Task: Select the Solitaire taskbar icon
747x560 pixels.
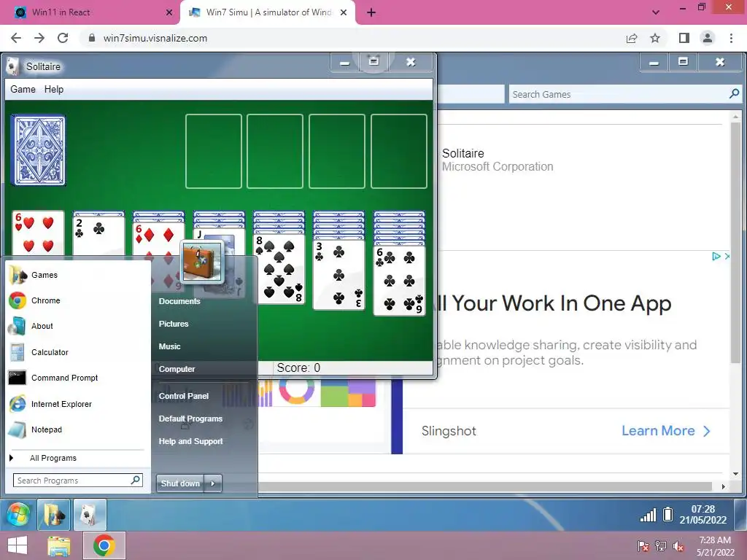Action: coord(90,515)
